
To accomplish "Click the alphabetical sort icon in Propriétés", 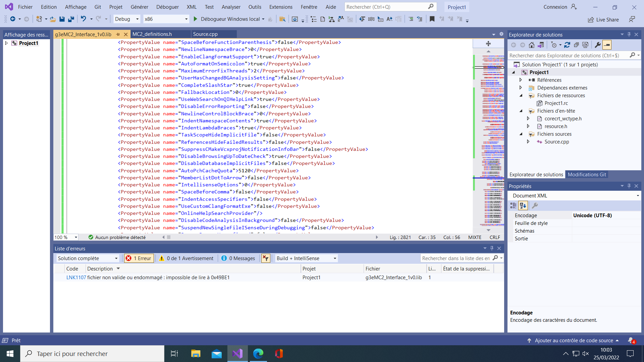I will coord(523,205).
